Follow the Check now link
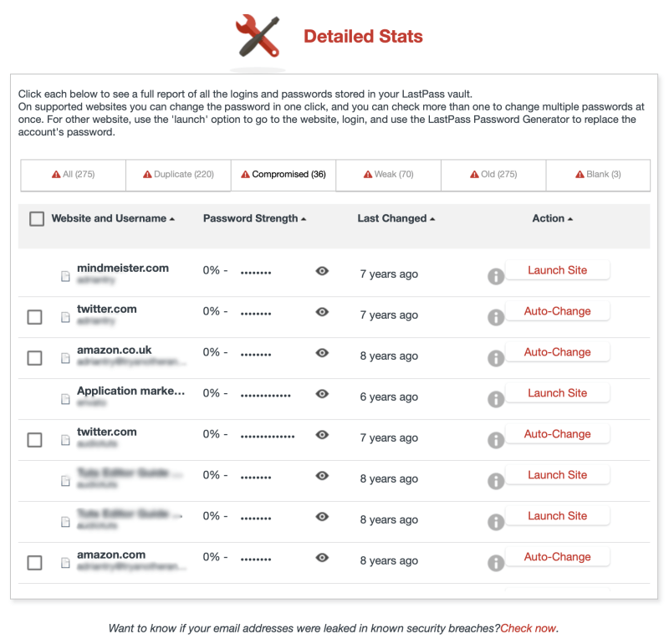 529,628
